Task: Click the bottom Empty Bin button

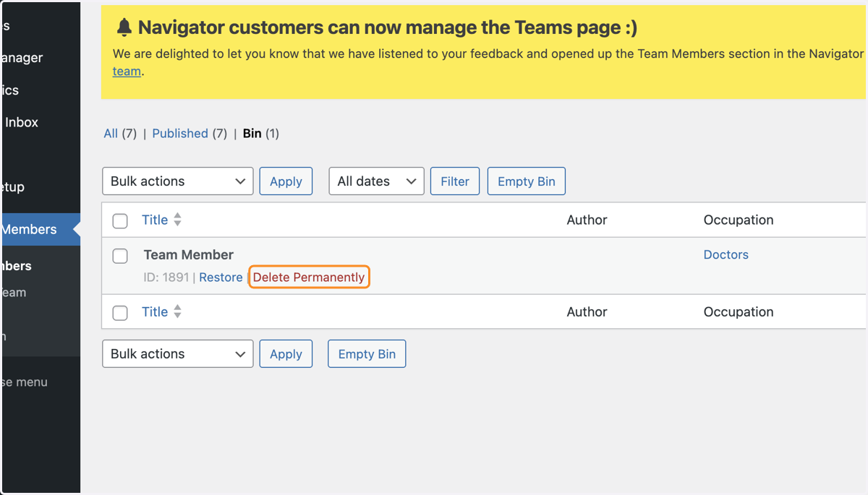Action: (367, 354)
